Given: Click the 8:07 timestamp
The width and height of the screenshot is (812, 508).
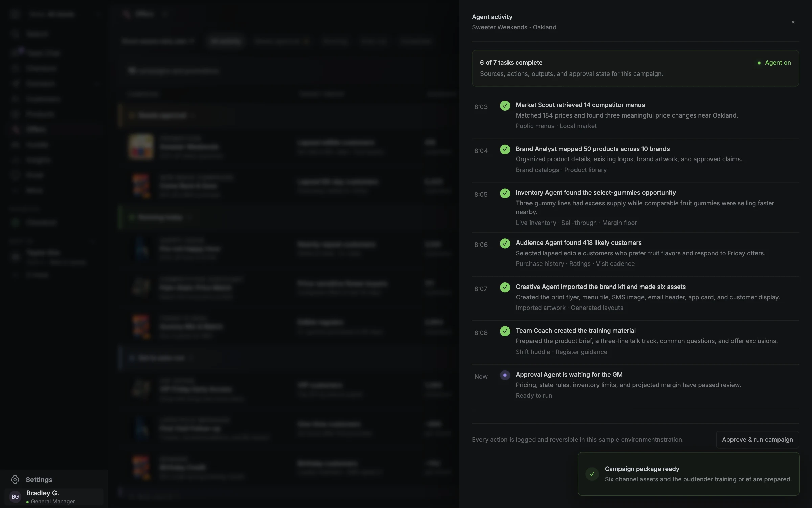Looking at the screenshot, I should [481, 289].
